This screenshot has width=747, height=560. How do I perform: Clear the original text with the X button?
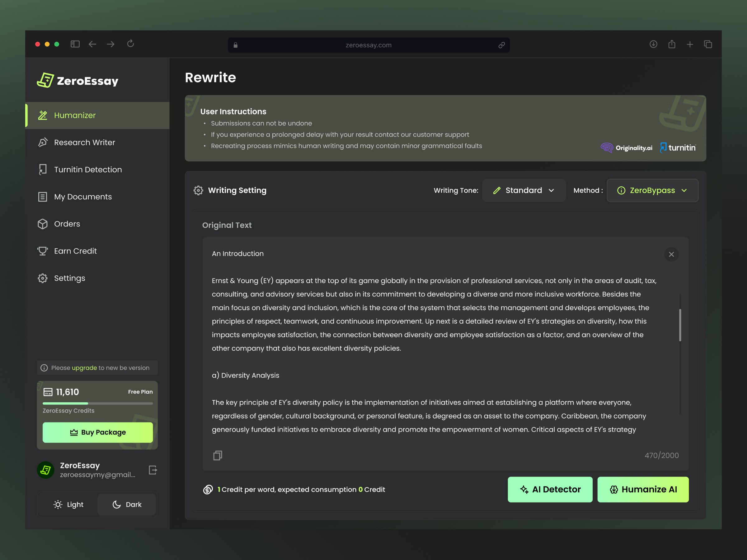(671, 254)
